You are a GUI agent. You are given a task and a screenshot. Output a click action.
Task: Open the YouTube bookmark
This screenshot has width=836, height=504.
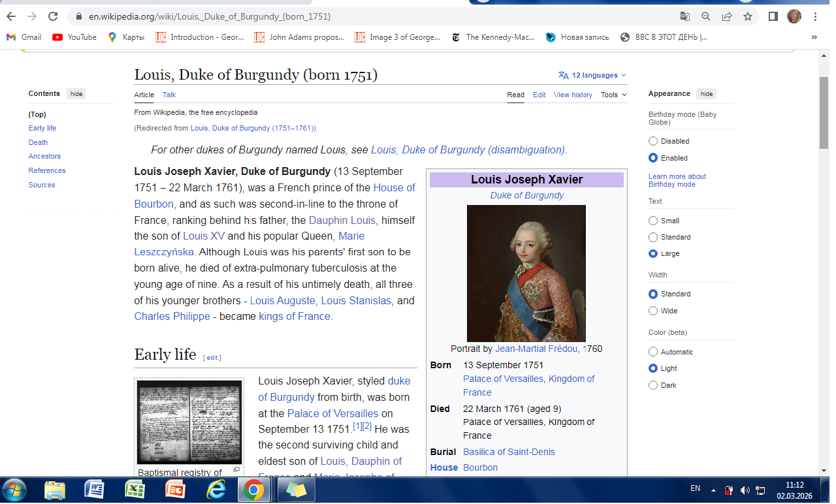point(74,37)
